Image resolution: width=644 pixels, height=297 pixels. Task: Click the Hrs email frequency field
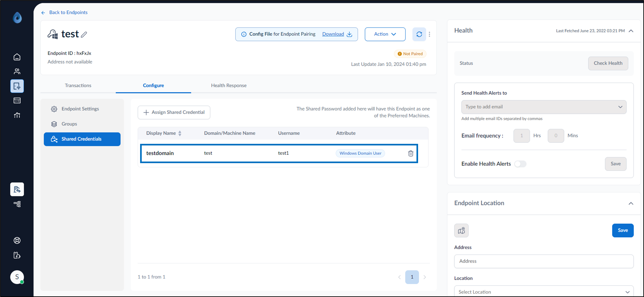[522, 136]
